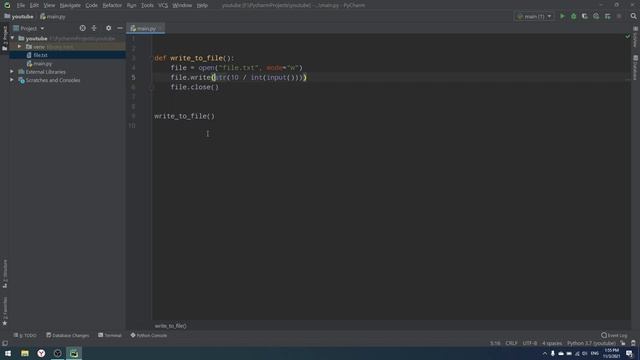The width and height of the screenshot is (640, 360).
Task: Run the program with the green Run icon
Action: [x=562, y=16]
